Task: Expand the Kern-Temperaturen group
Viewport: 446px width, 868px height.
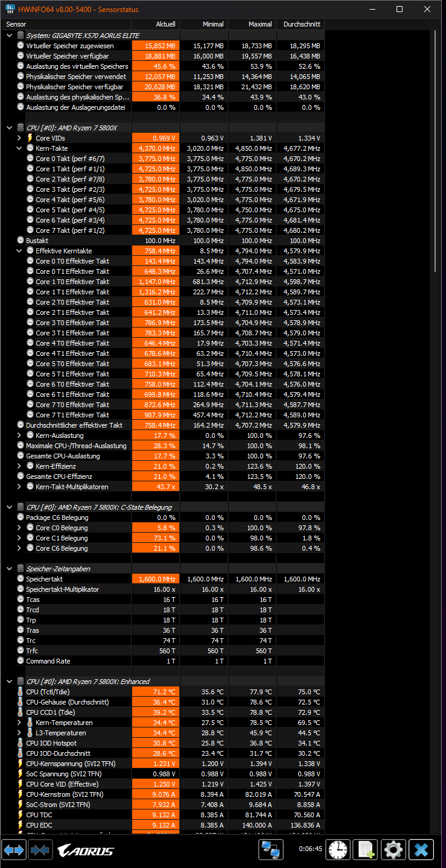Action: click(x=19, y=723)
